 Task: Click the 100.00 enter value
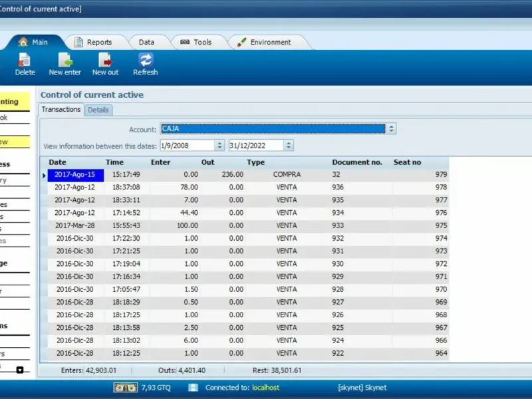[x=187, y=225]
